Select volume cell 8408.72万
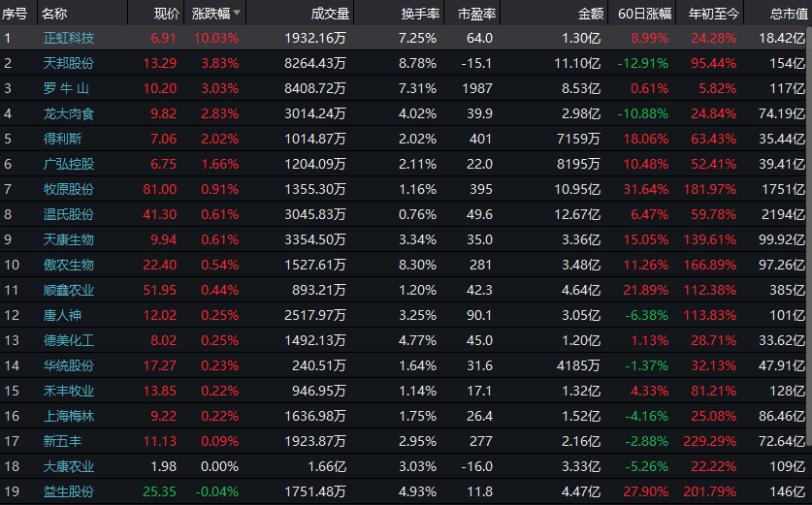The image size is (812, 505). click(x=315, y=88)
